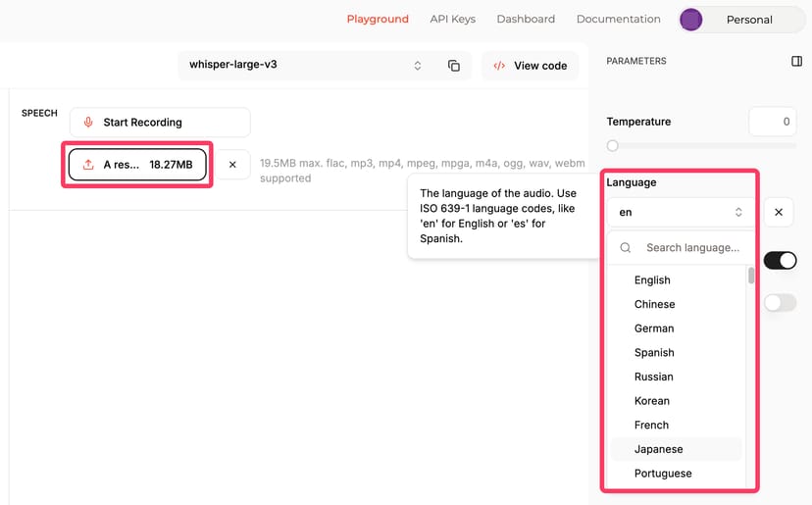Click the copy model name icon
Image resolution: width=812 pixels, height=505 pixels.
coord(454,66)
